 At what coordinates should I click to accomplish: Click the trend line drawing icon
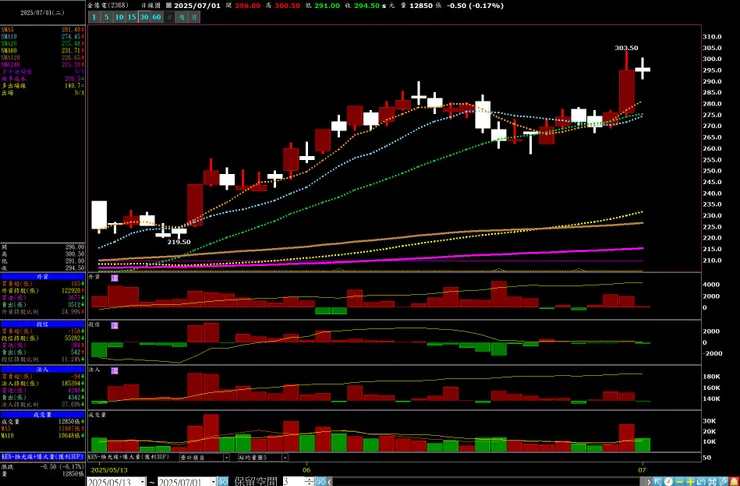coord(701,481)
